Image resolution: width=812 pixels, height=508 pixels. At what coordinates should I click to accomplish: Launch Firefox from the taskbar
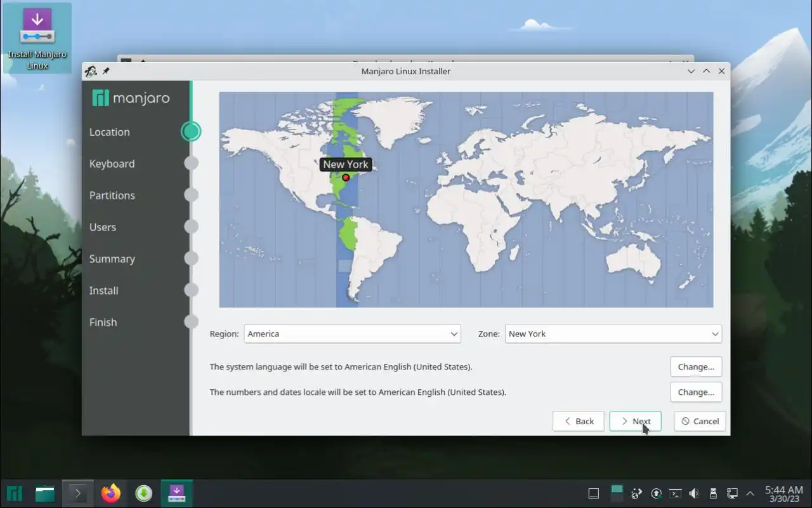[x=111, y=493]
